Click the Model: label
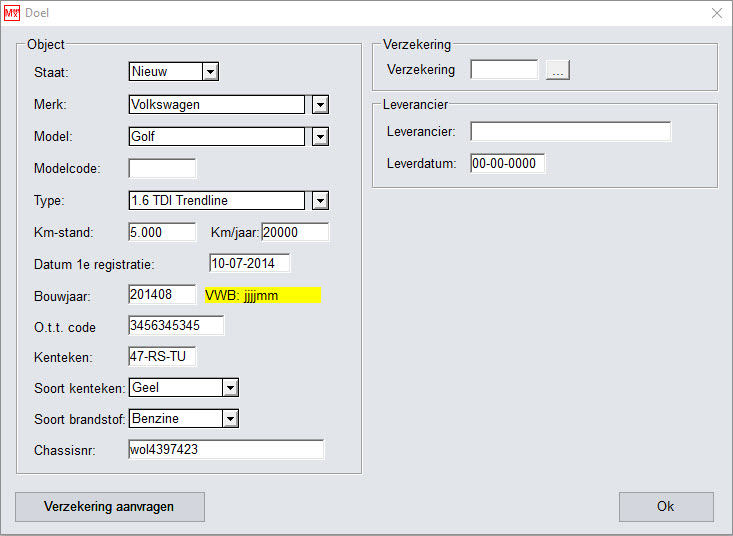733x536 pixels. (53, 136)
